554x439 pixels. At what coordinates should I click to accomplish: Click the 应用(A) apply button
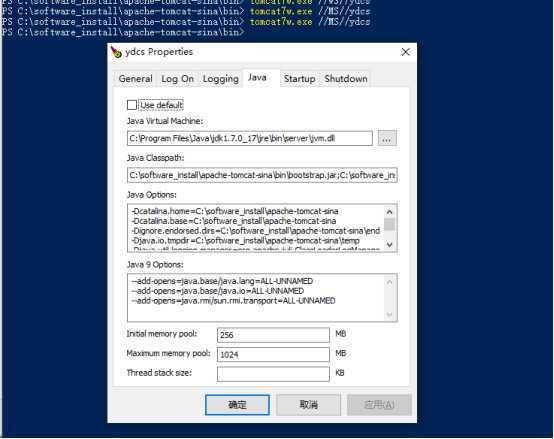(x=379, y=405)
